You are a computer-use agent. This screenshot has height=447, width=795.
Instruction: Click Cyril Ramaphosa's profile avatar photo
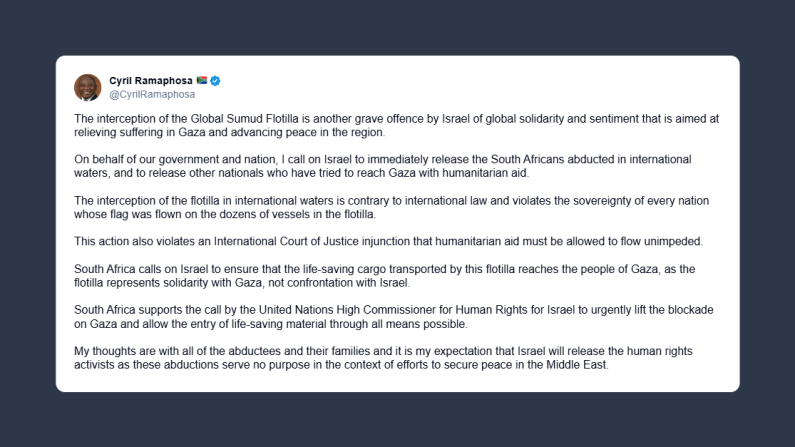pyautogui.click(x=88, y=87)
